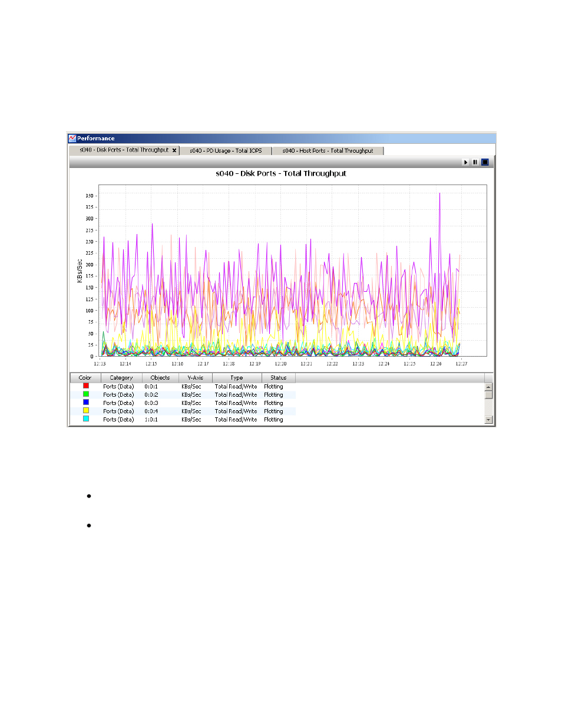
Task: Click the legend scrollbar up arrow
Action: point(488,387)
